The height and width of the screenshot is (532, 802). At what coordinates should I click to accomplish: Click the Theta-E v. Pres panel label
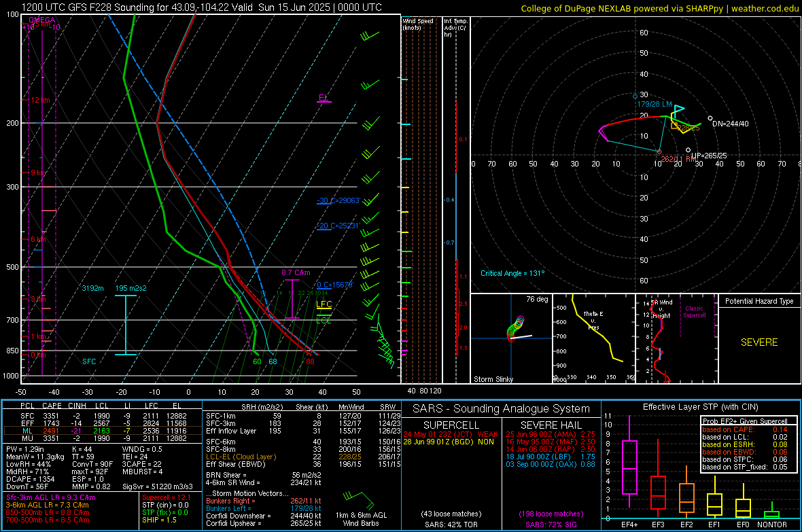(x=593, y=320)
